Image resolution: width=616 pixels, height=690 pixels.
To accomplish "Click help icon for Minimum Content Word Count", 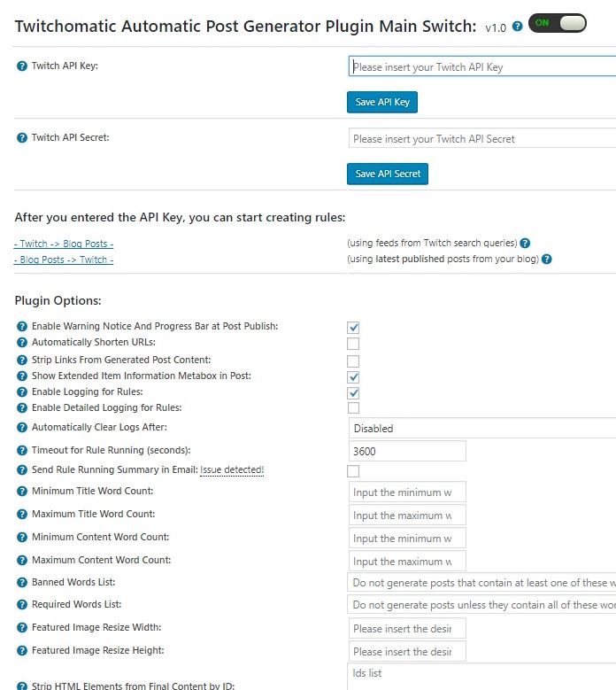I will (x=21, y=538).
